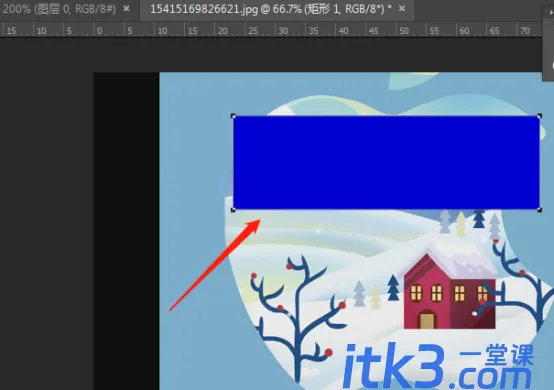Image resolution: width=554 pixels, height=390 pixels.
Task: Click the bottom-left anchor handle of blue rectangle
Action: [x=233, y=210]
